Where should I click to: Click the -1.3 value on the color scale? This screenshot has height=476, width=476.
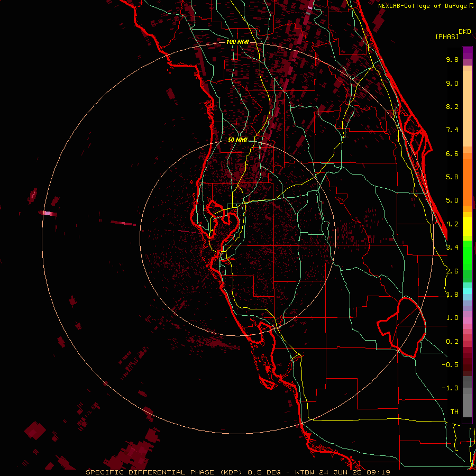[450, 388]
